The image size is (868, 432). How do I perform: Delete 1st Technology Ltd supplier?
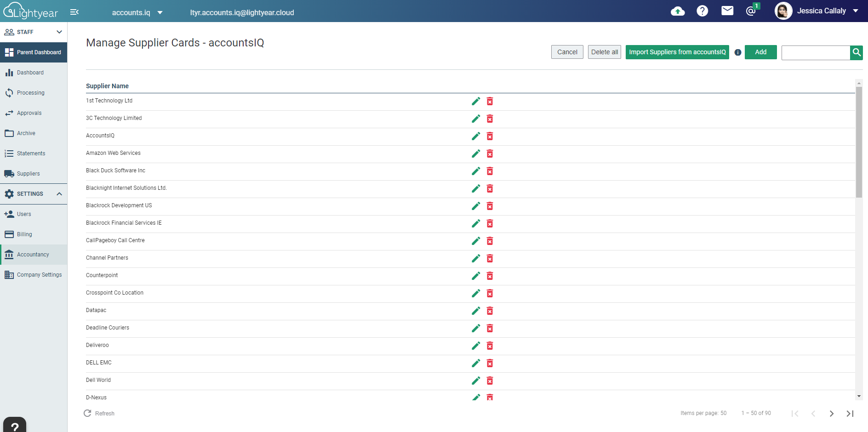[490, 101]
